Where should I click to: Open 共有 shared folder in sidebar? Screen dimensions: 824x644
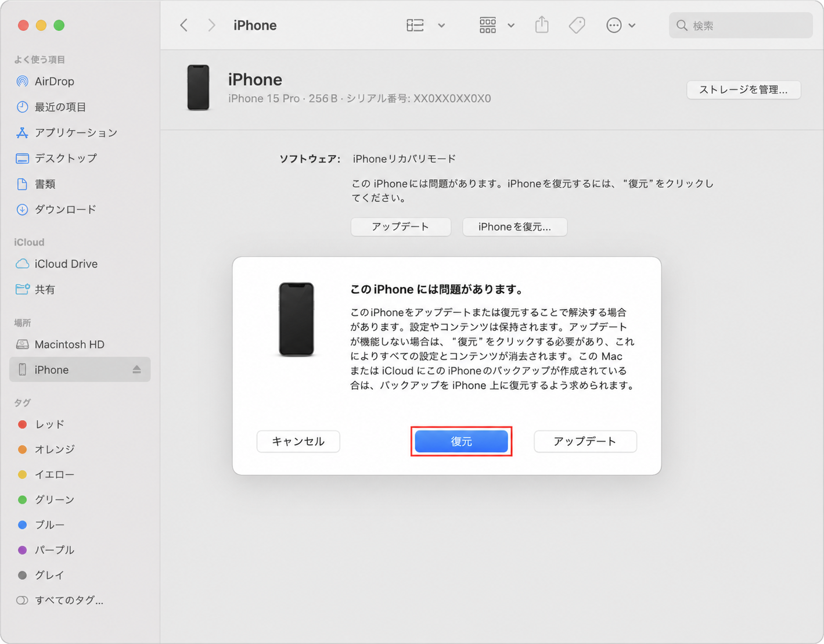coord(80,289)
